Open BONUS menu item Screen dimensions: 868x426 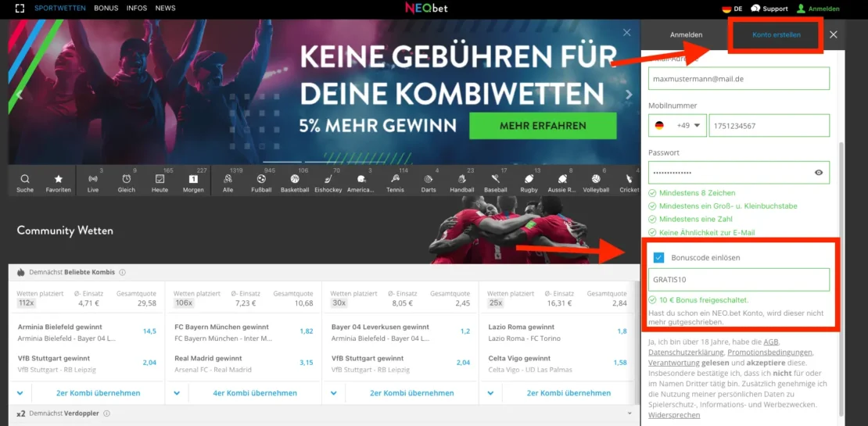point(106,9)
